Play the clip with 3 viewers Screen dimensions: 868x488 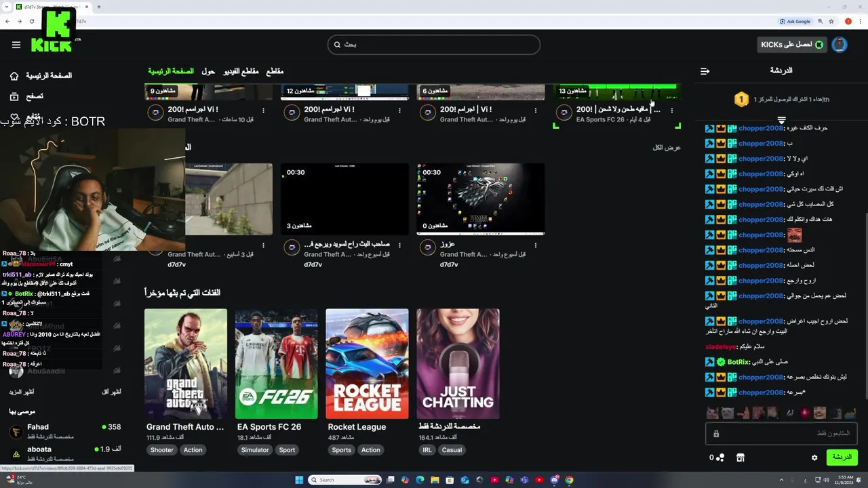point(344,199)
